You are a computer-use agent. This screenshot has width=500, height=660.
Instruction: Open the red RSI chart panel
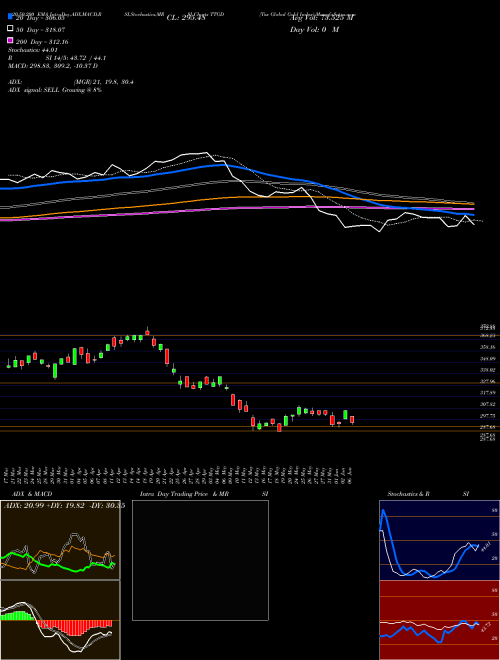point(439,620)
